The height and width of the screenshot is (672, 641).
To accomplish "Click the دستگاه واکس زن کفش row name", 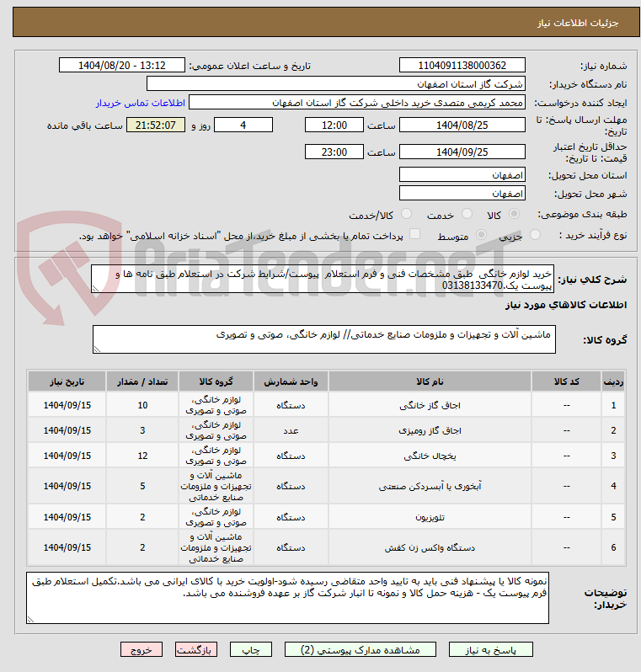I will [430, 547].
